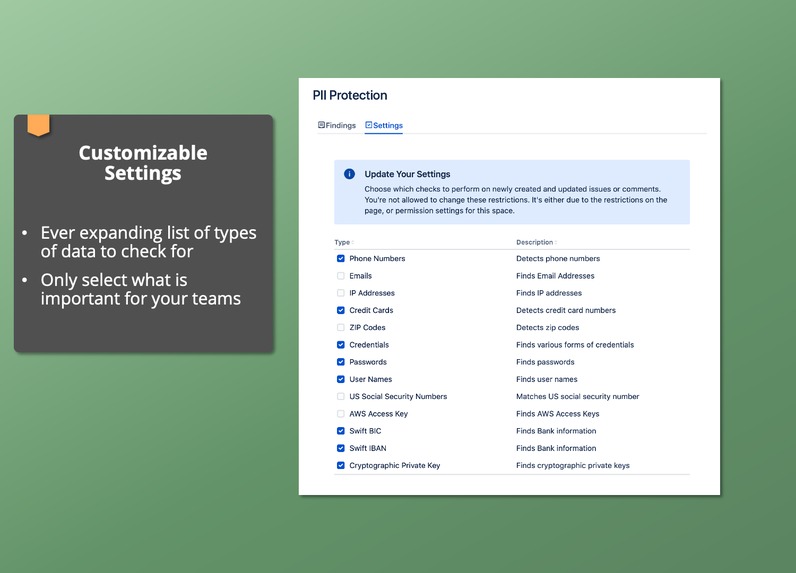Switch to the Findings tab

(337, 125)
